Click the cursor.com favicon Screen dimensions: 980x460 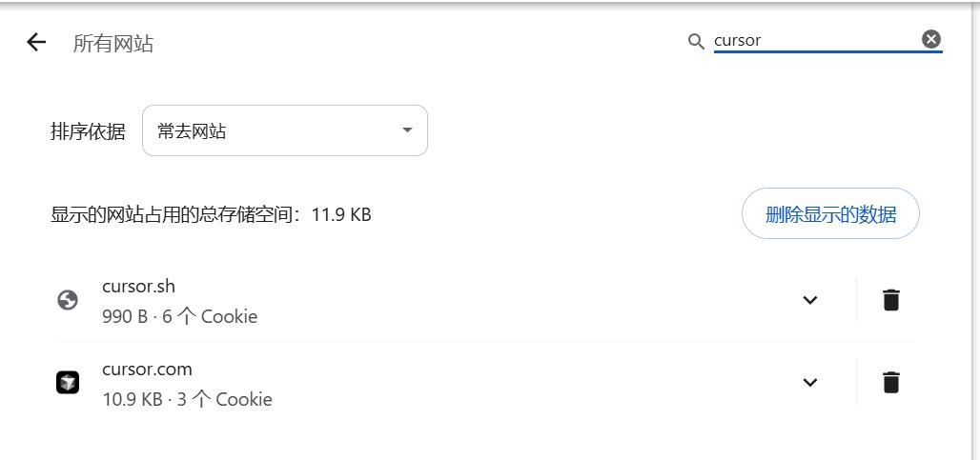point(68,383)
